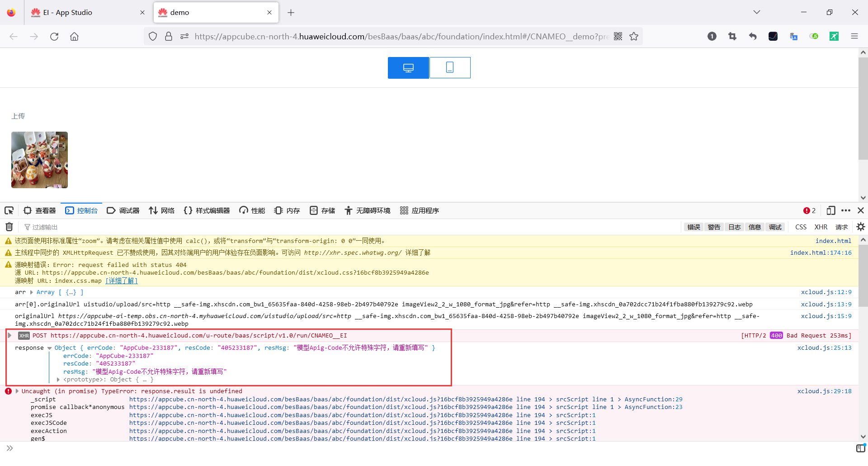Open the tracking protection shield
Viewport: 868px width, 466px height.
[153, 37]
